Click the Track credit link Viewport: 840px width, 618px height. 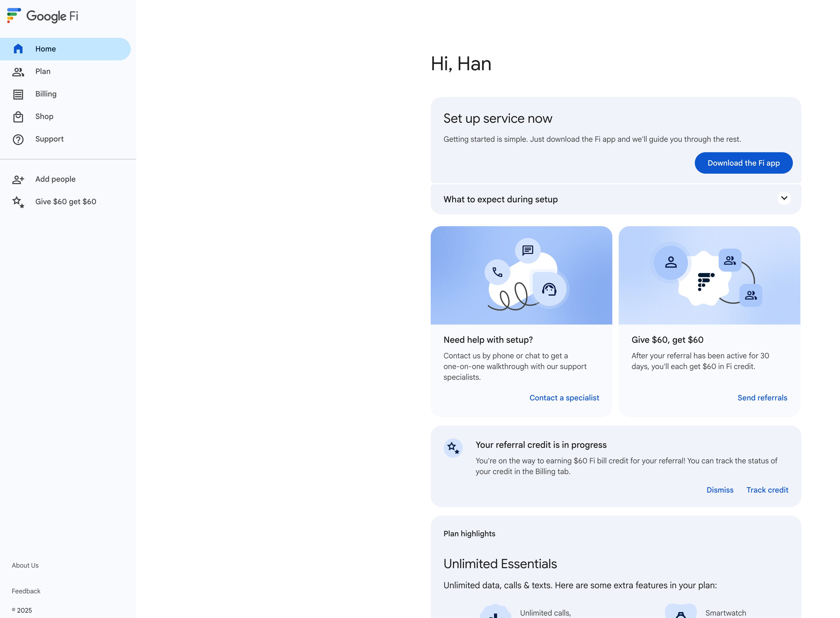[767, 490]
